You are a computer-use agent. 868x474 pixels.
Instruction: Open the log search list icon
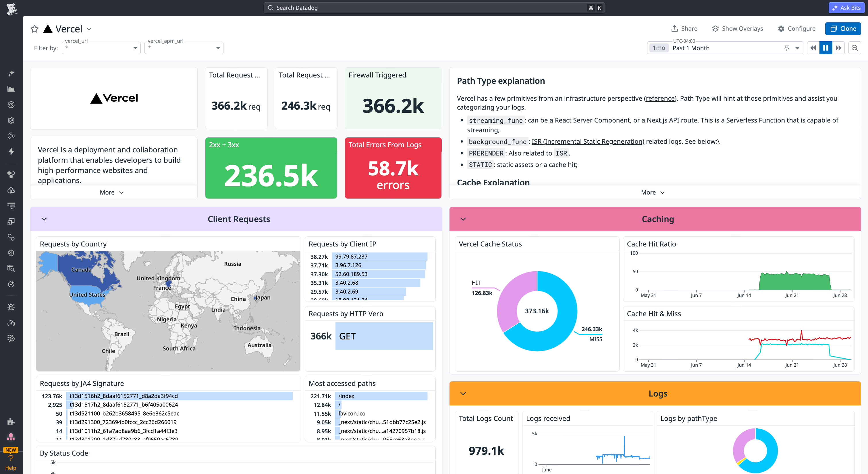point(11,338)
